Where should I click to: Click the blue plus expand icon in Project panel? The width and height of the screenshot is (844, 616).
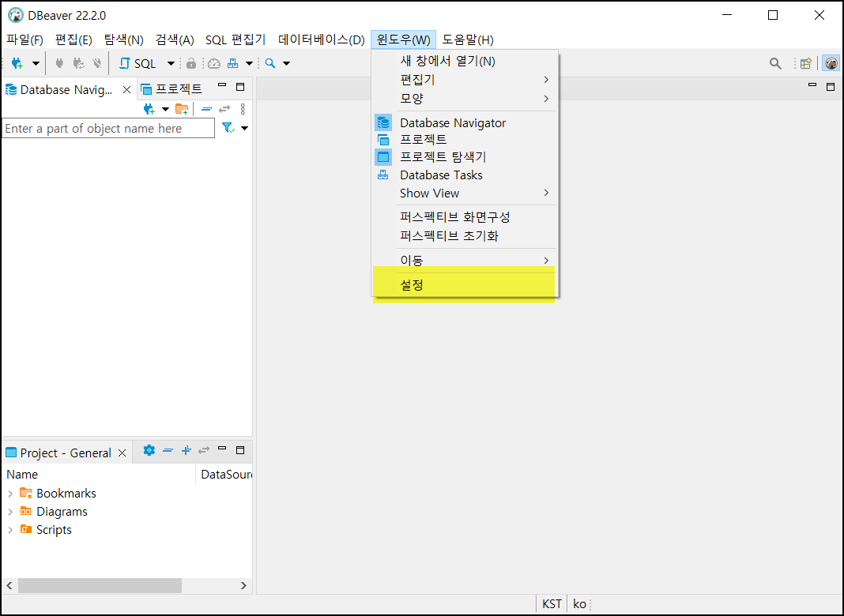(187, 450)
